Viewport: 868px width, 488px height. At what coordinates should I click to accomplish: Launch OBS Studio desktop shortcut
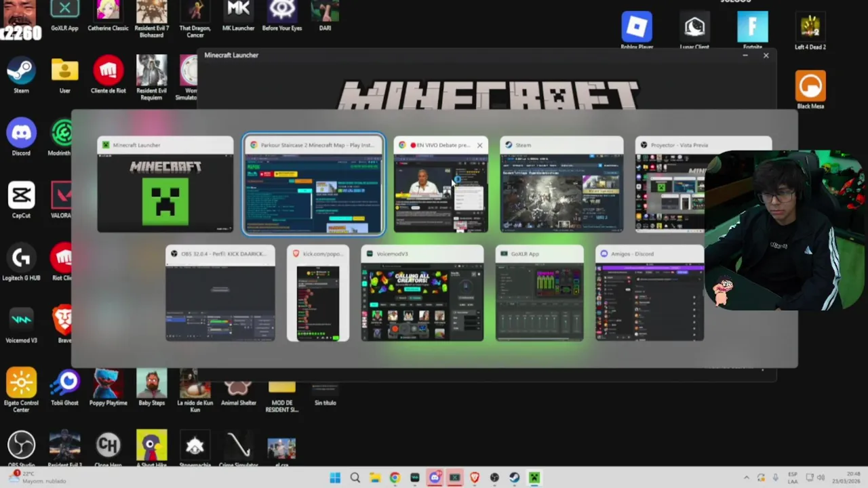pyautogui.click(x=21, y=449)
